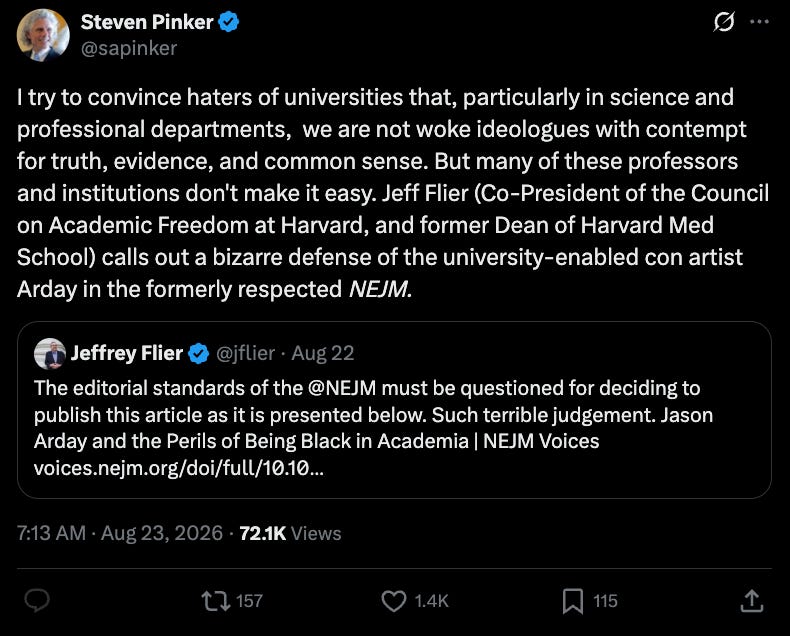The width and height of the screenshot is (790, 636).
Task: Open the voices.nejm.org article link
Action: coord(179,468)
